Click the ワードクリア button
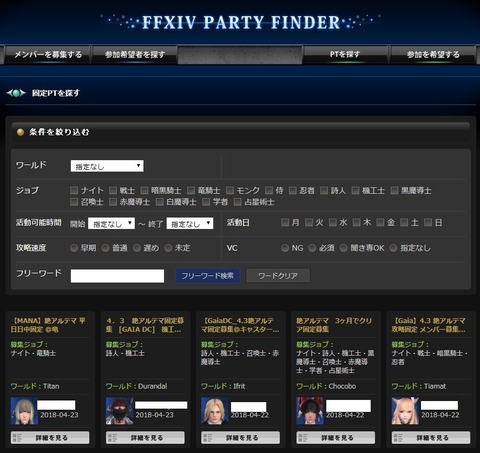The image size is (480, 453). [278, 276]
